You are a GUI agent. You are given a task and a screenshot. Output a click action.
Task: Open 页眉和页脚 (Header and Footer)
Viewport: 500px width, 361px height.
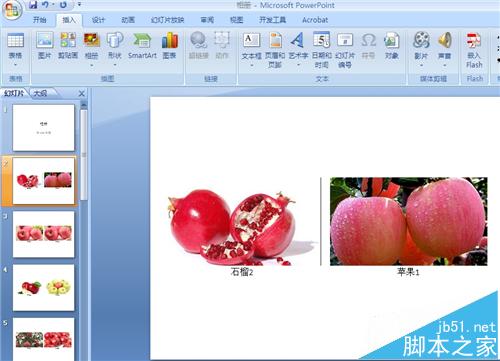(x=275, y=50)
